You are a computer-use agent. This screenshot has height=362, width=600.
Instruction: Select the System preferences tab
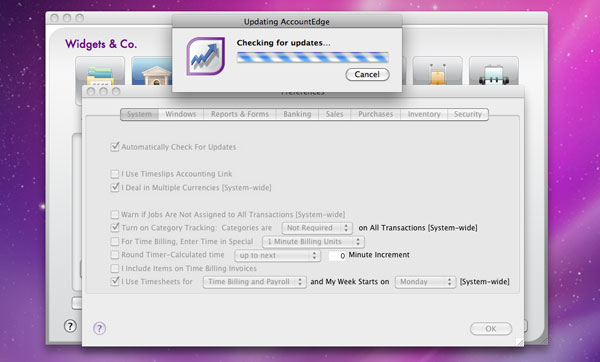(139, 114)
